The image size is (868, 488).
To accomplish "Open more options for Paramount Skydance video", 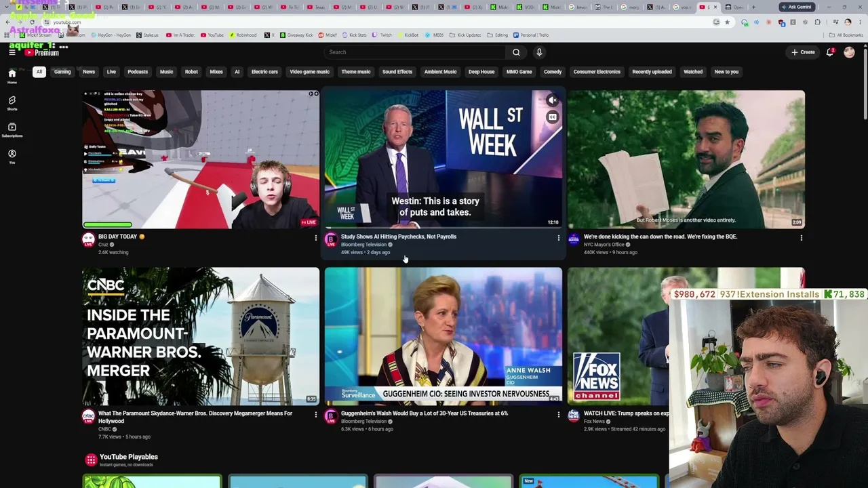I will [x=315, y=415].
